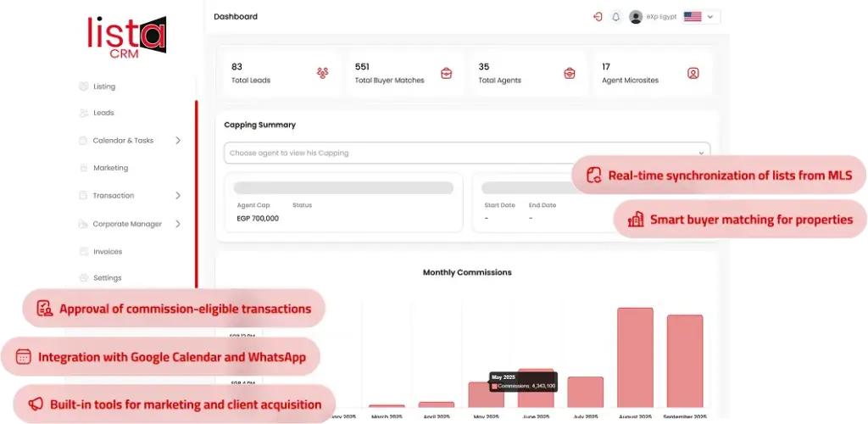This screenshot has height=424, width=868.
Task: Click the Total Agents briefcase icon
Action: 570,73
